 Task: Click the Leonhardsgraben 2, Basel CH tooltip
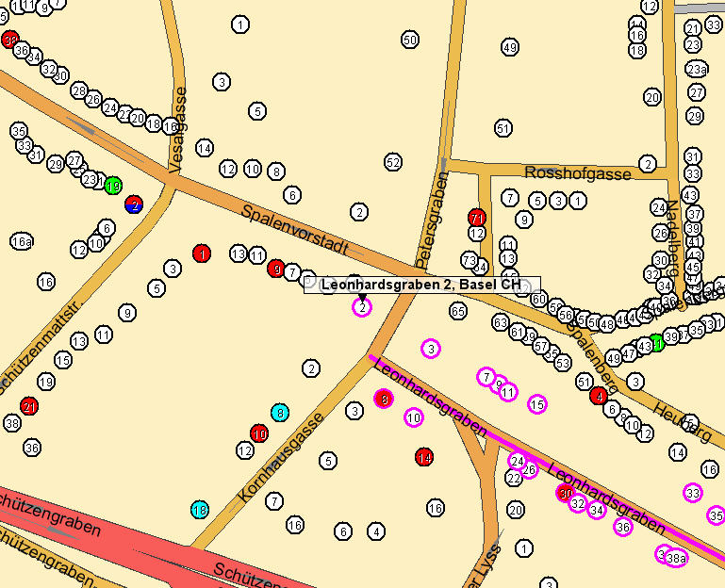[422, 285]
